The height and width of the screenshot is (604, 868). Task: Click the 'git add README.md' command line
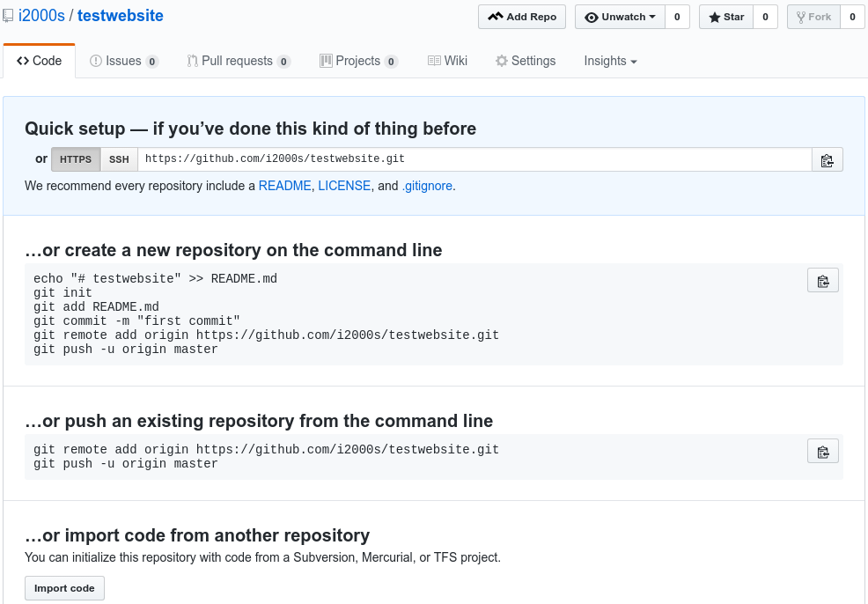pyautogui.click(x=96, y=306)
